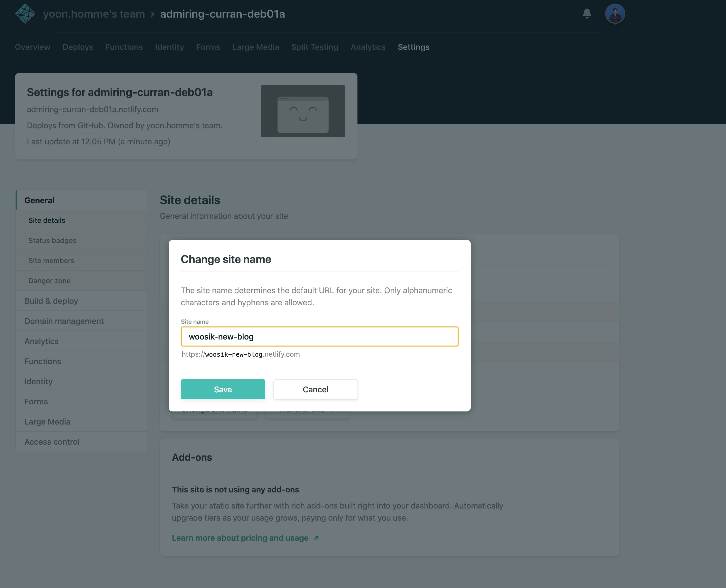Click yoon.homme's team breadcrumb
The height and width of the screenshot is (588, 726).
pos(94,14)
